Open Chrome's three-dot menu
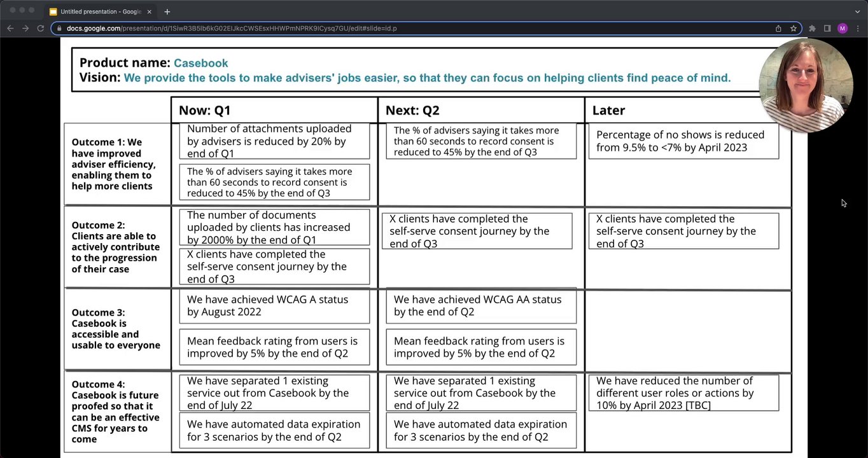This screenshot has width=868, height=458. click(857, 28)
